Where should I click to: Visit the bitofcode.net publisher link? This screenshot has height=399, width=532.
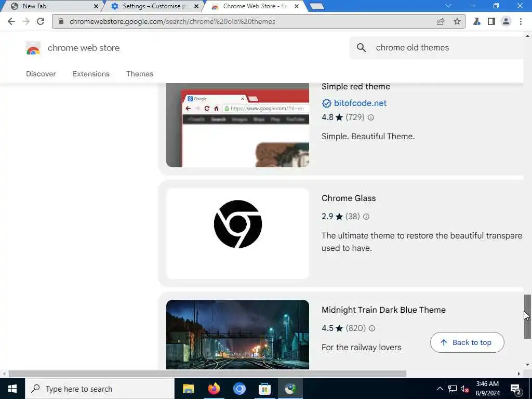[x=360, y=103]
